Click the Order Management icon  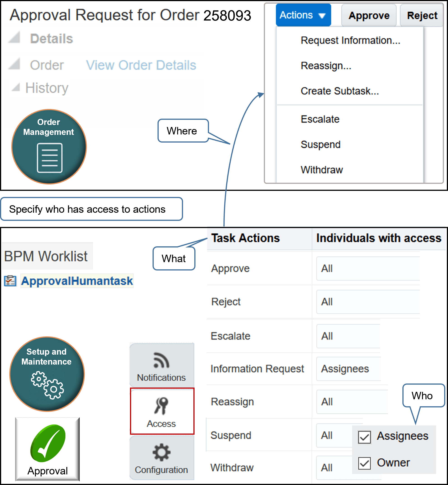(x=49, y=147)
